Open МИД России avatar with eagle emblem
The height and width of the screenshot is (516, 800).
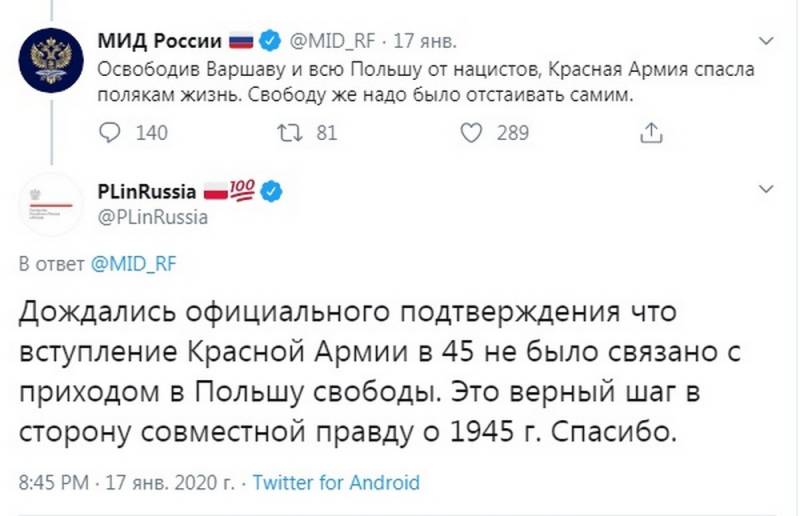tap(51, 60)
